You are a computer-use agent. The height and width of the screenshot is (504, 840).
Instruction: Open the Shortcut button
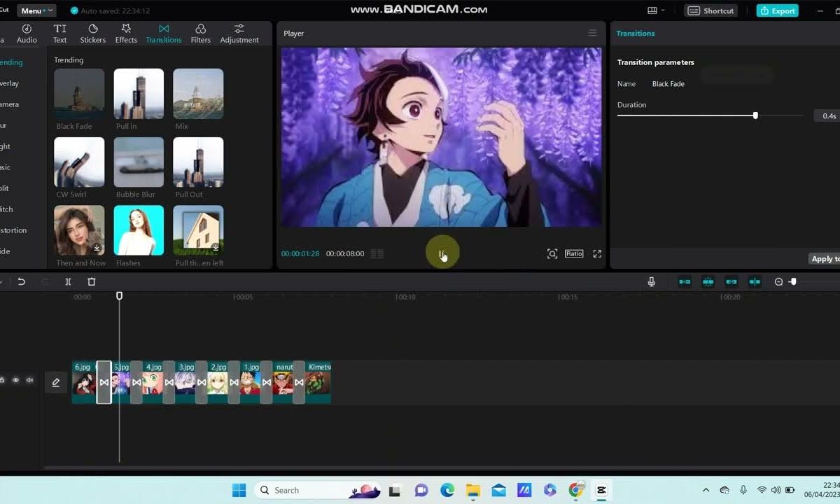click(x=710, y=10)
